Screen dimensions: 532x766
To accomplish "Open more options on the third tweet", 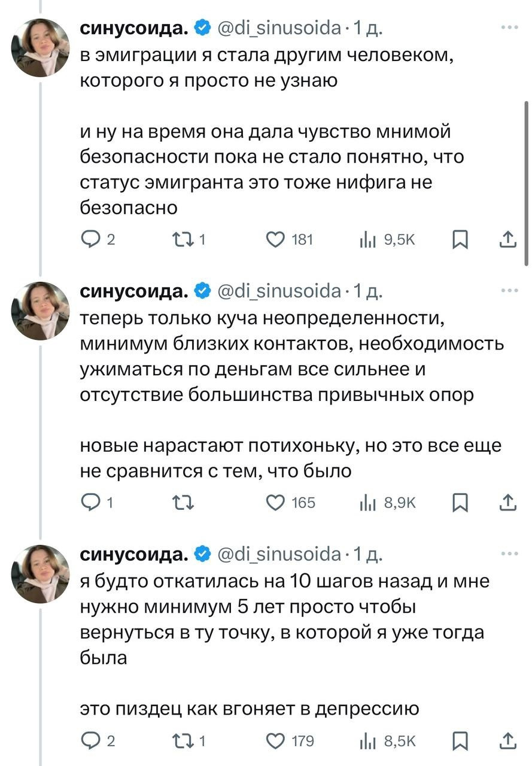I will 509,554.
